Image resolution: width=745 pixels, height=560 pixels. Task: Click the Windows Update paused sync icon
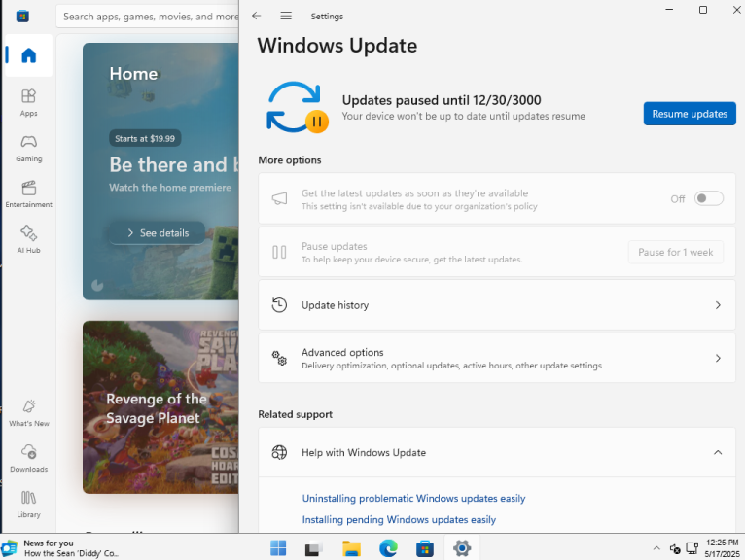[297, 107]
